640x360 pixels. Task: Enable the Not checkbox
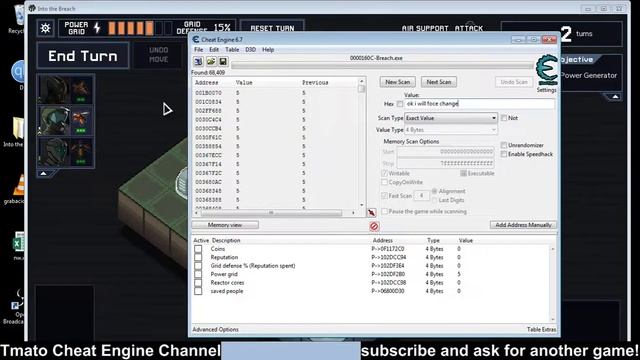(x=504, y=118)
